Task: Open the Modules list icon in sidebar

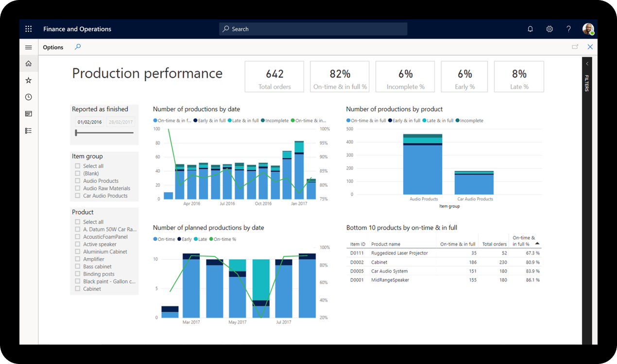Action: point(28,130)
